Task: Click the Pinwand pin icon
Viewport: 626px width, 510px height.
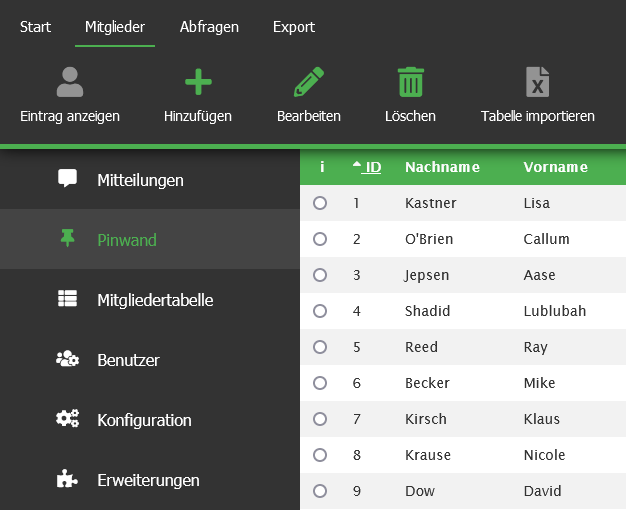Action: point(67,239)
